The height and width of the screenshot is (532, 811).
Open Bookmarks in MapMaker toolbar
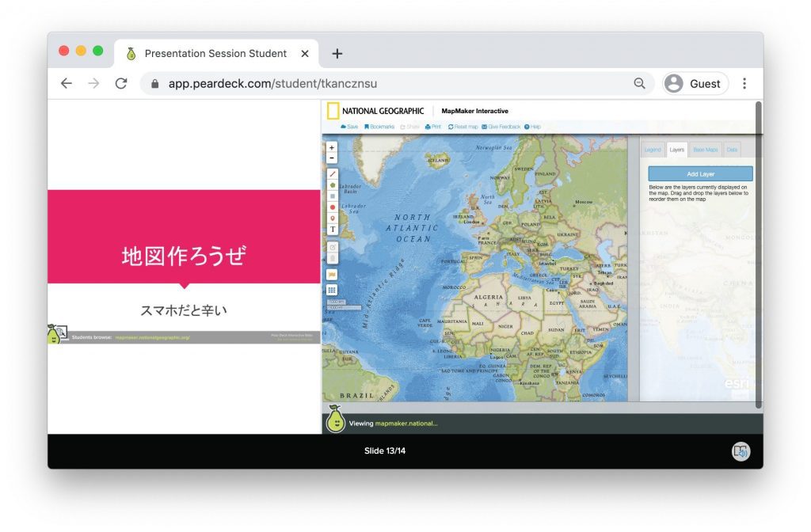pos(379,127)
